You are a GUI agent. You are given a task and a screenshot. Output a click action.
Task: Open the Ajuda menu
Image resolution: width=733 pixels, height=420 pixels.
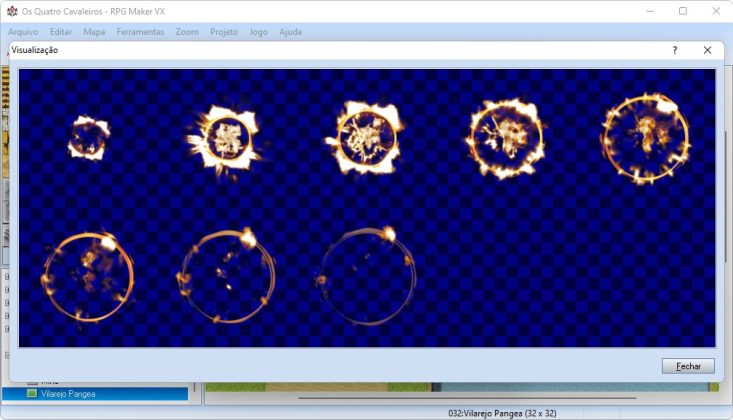point(290,32)
